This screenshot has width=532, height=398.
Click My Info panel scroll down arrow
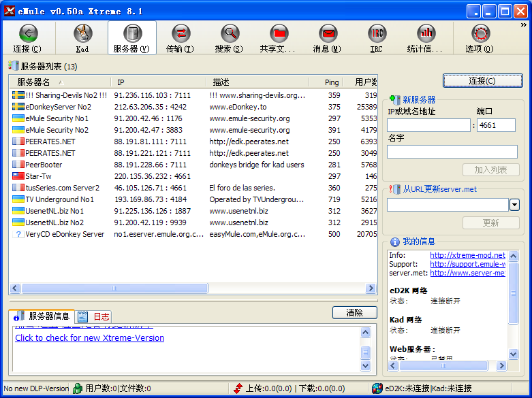tap(514, 354)
